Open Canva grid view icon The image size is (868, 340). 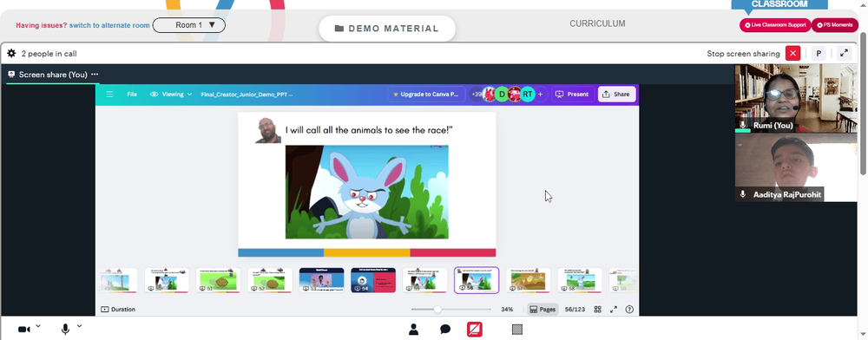pyautogui.click(x=597, y=310)
